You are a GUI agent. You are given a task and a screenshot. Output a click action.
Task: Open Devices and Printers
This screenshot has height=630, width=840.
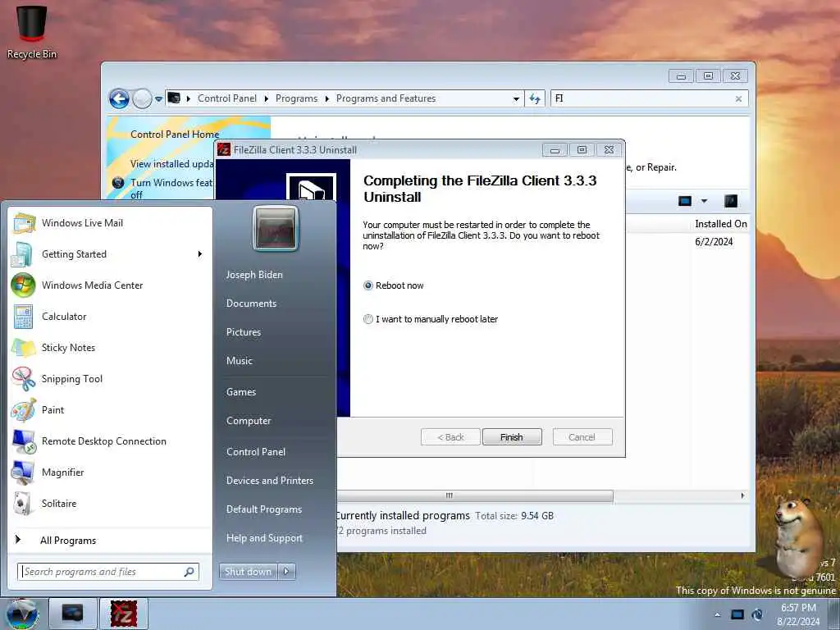click(269, 481)
